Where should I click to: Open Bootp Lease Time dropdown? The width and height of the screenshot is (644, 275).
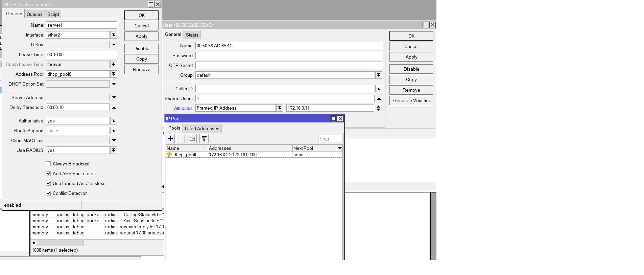[114, 64]
